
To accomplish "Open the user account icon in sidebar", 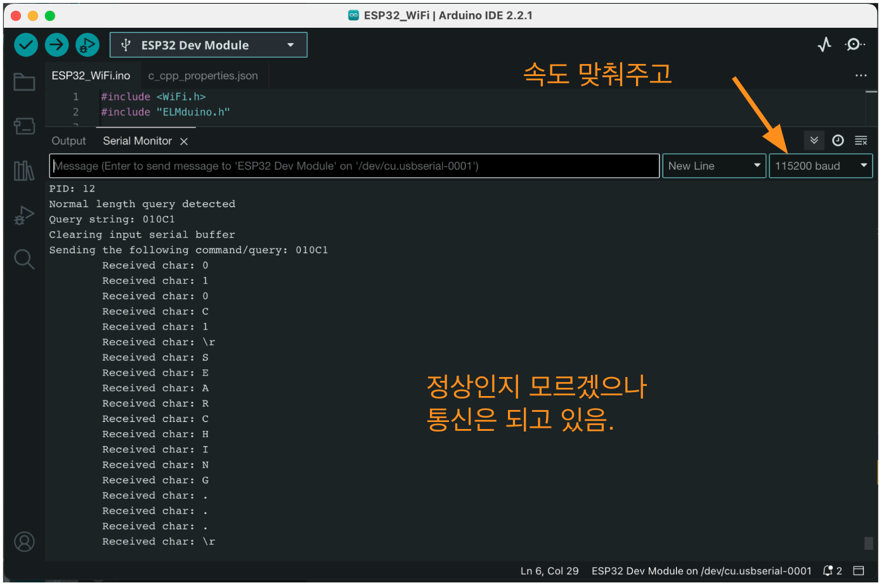I will click(x=24, y=542).
